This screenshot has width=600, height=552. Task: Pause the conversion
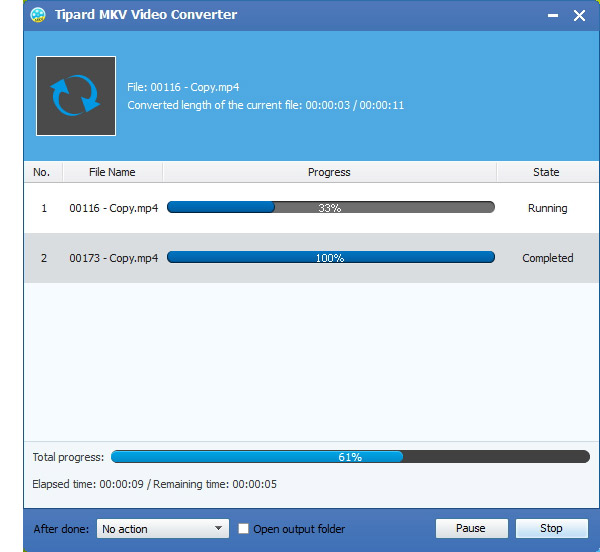click(x=471, y=528)
